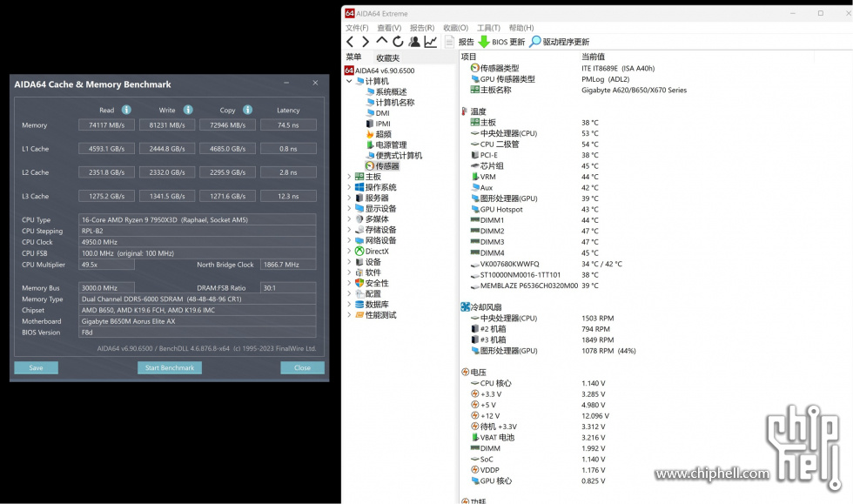
Task: Open the graph chart toolbar icon
Action: [430, 42]
